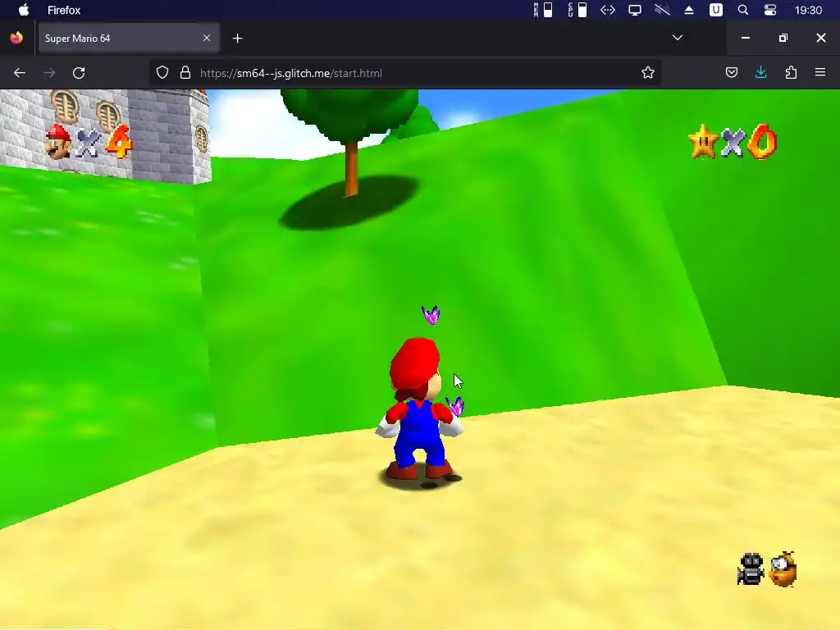Screen dimensions: 840x630
Task: Expand the list all tabs dropdown
Action: point(677,38)
